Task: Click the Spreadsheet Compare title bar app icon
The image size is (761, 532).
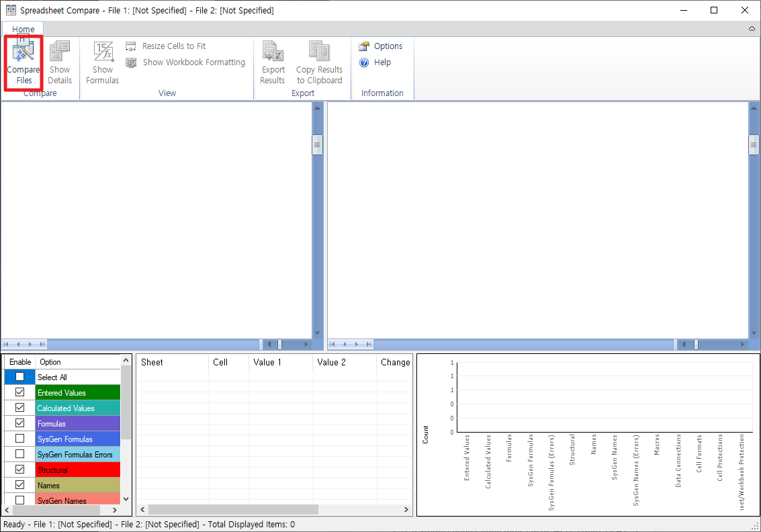Action: click(x=11, y=9)
